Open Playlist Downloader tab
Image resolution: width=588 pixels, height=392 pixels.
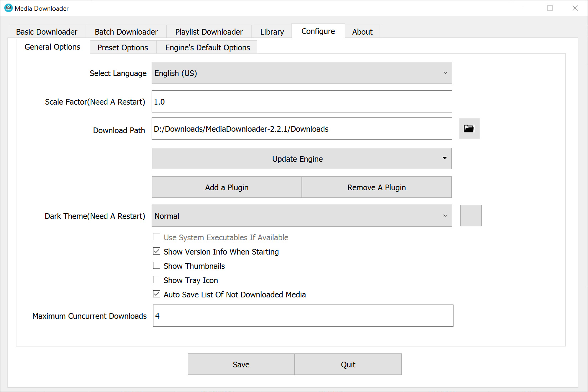pyautogui.click(x=209, y=32)
